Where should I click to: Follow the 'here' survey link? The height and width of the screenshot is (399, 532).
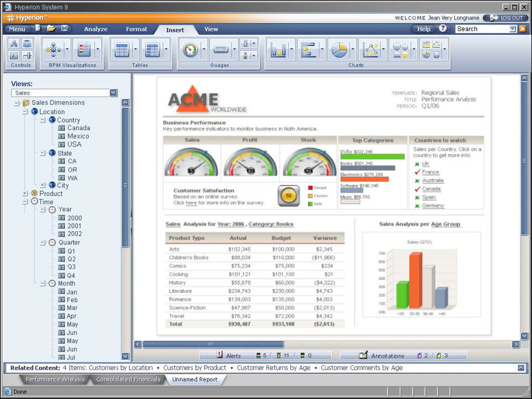(x=191, y=203)
